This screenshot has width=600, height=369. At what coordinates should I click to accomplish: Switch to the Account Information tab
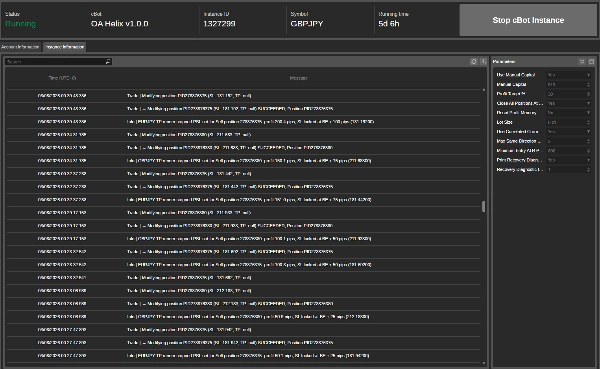point(21,47)
